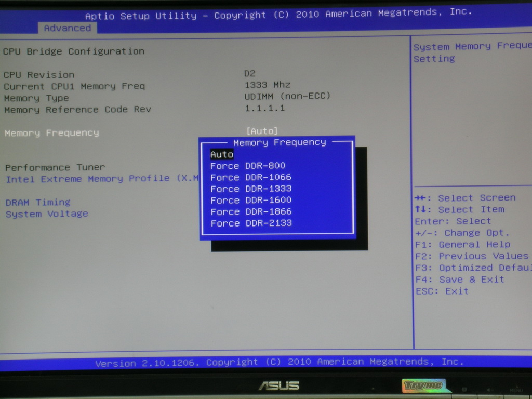Click the Memory Frequency setting label

52,133
